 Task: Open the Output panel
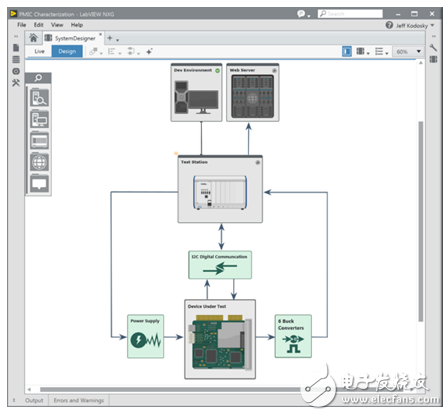34,400
